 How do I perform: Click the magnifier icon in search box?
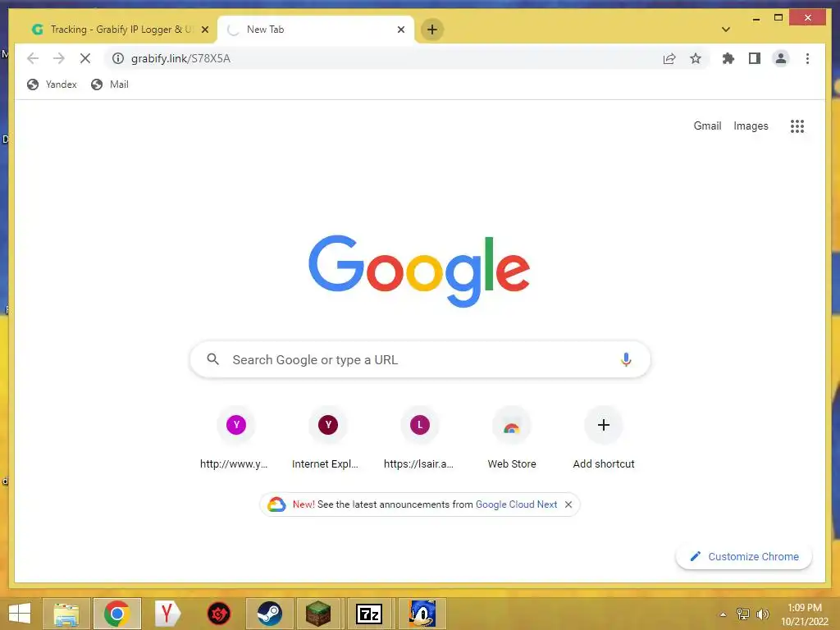(212, 359)
